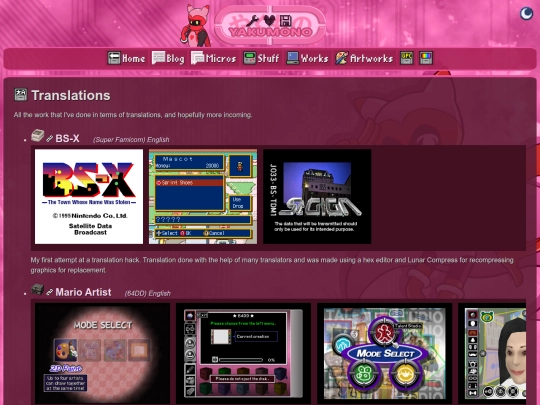Click the "(Super Famicom) English" label
Image resolution: width=540 pixels, height=405 pixels.
[131, 139]
